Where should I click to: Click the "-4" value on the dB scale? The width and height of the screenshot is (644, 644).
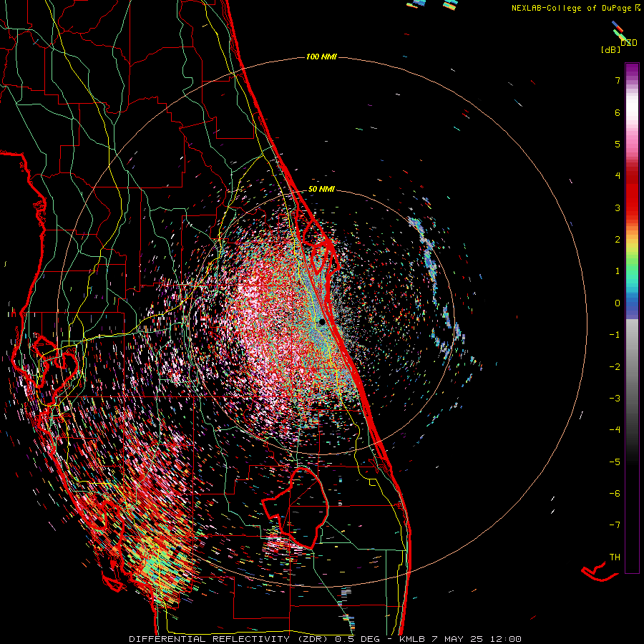point(615,430)
